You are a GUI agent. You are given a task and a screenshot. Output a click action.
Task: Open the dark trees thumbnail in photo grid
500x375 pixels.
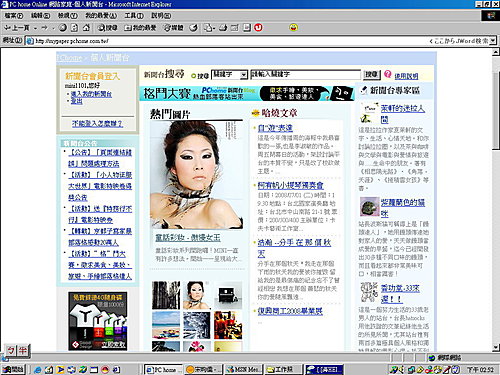(x=166, y=295)
